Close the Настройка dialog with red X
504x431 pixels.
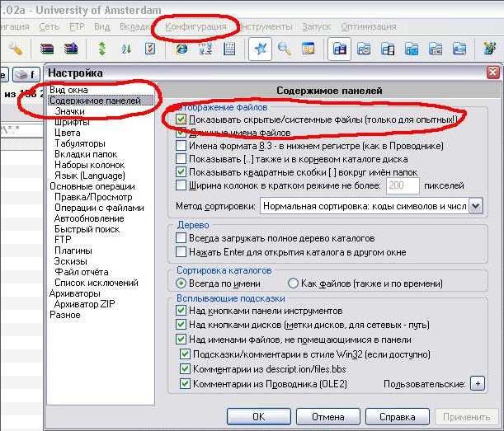click(x=492, y=73)
